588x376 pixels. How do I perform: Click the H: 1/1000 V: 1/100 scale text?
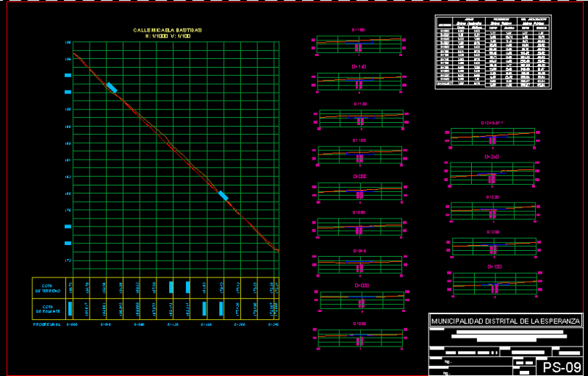[x=168, y=36]
